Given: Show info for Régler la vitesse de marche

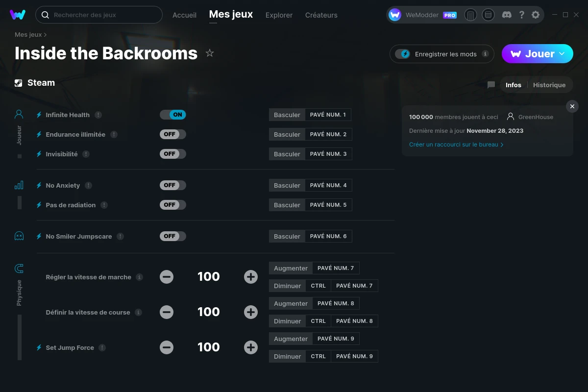Looking at the screenshot, I should [139, 277].
